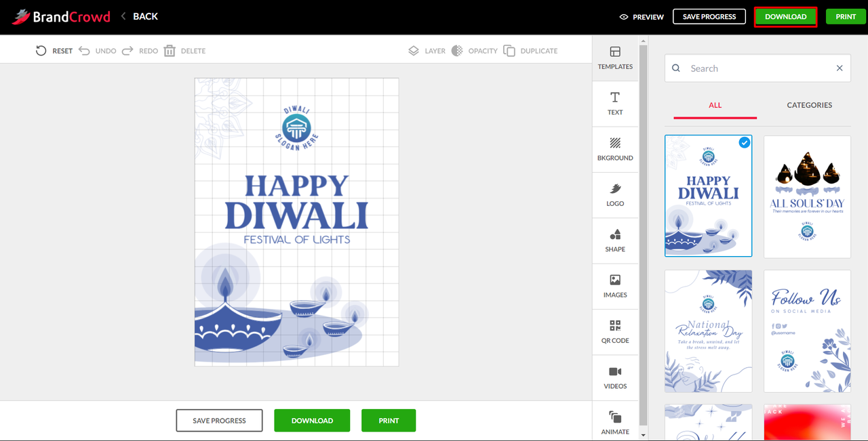
Task: Open the Videos panel
Action: tap(615, 378)
